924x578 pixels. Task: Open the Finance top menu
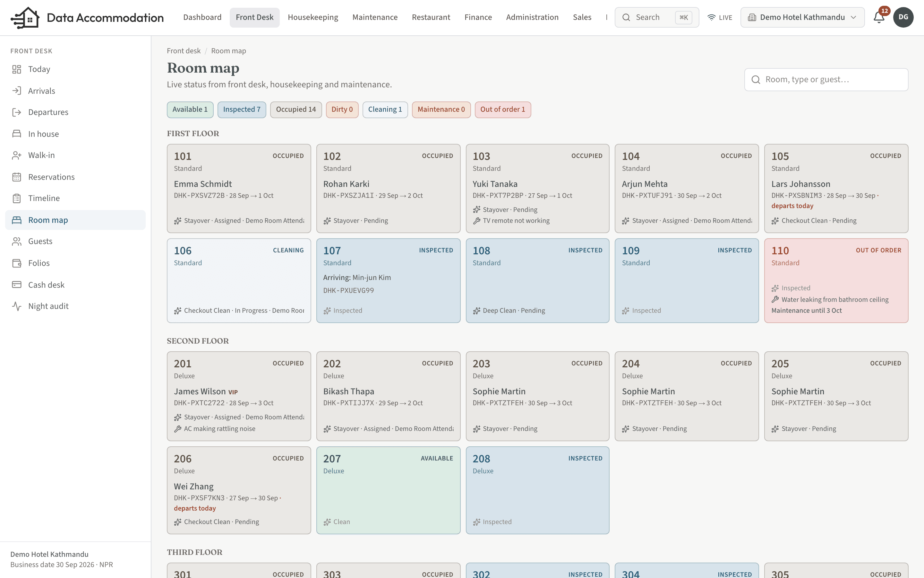(478, 17)
